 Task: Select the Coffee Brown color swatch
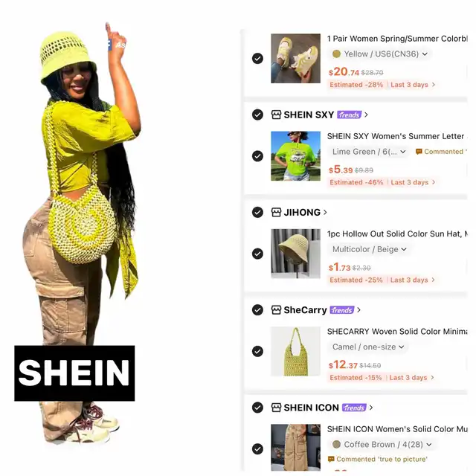[x=336, y=445]
